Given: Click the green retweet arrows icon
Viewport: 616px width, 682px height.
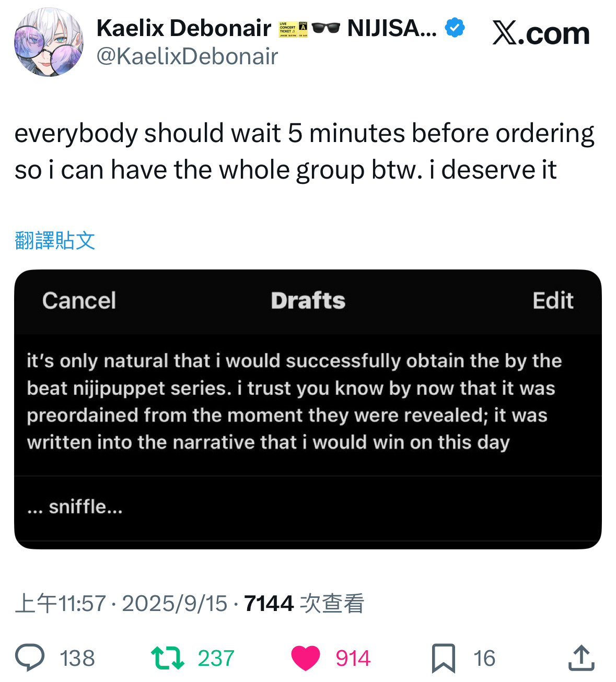Looking at the screenshot, I should tap(167, 658).
